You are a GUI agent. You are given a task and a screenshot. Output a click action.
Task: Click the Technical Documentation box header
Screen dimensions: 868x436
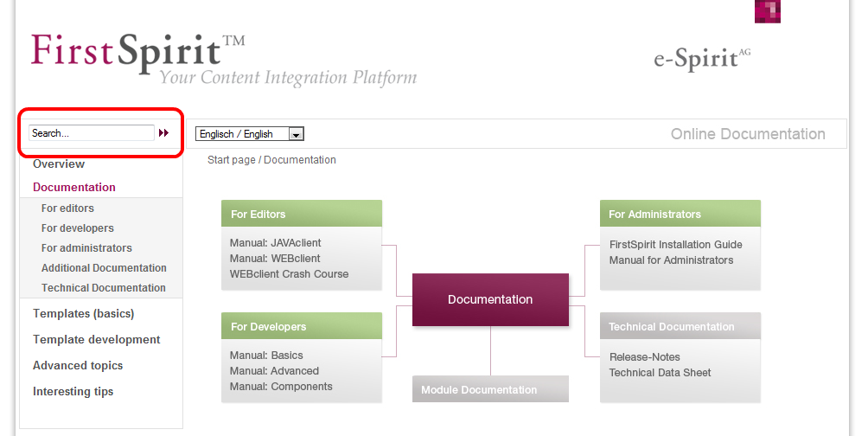pyautogui.click(x=680, y=326)
